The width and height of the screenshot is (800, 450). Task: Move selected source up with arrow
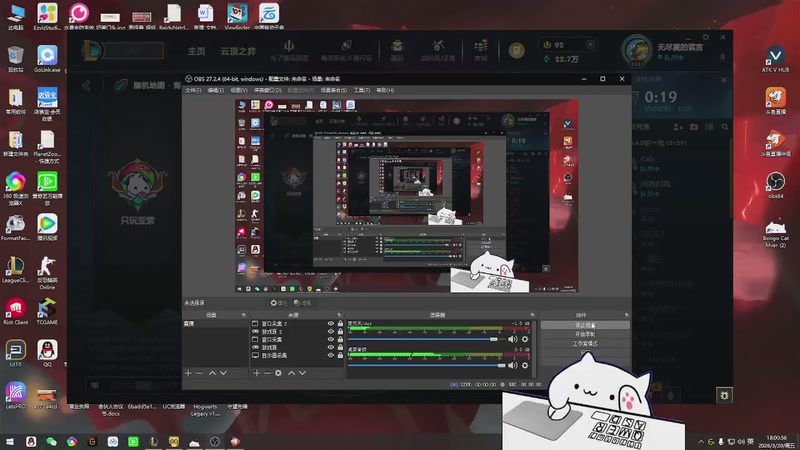click(291, 373)
